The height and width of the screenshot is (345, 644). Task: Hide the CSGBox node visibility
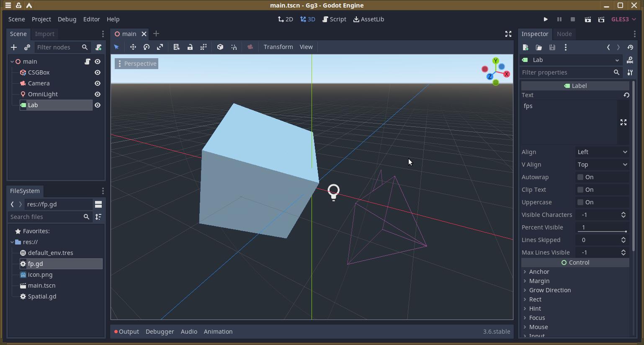(x=98, y=72)
